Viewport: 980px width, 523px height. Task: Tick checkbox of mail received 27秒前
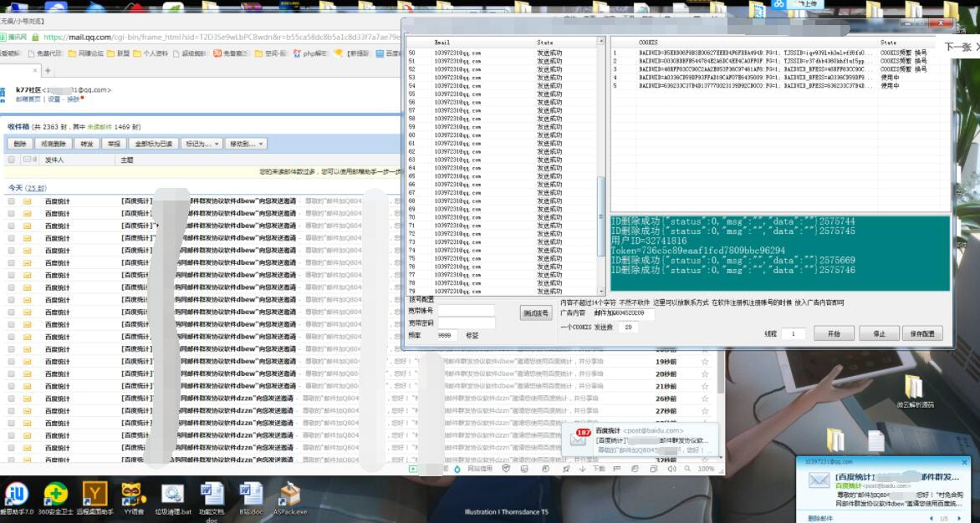(11, 411)
